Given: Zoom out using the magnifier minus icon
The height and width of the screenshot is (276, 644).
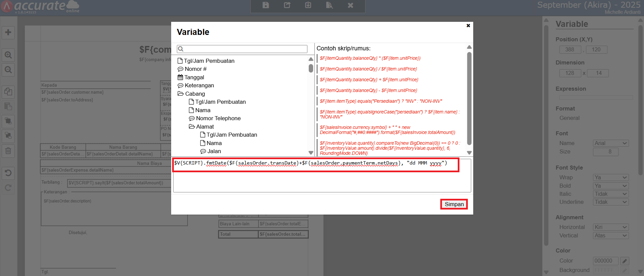Looking at the screenshot, I should point(8,70).
